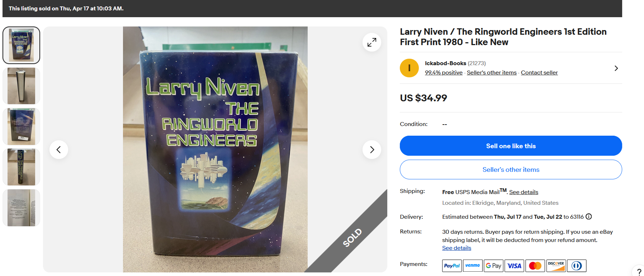Screen dimensions: 644x276
Task: Click the Venmo payment icon
Action: 473,266
